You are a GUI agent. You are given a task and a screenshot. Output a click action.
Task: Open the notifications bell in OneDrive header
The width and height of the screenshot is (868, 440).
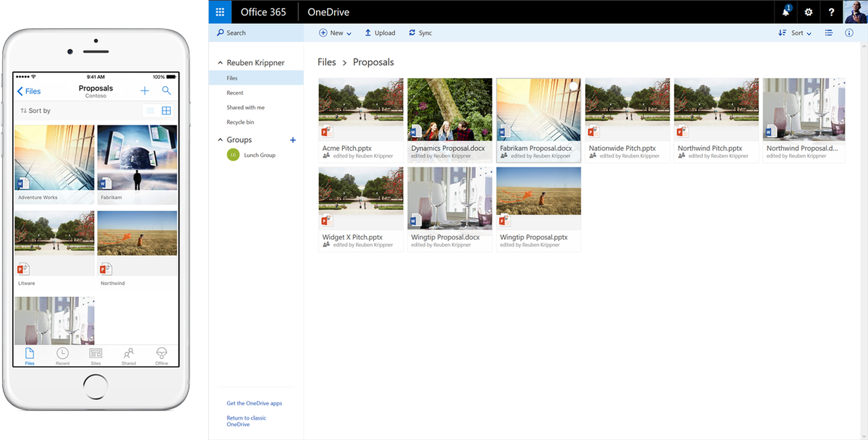click(x=786, y=12)
